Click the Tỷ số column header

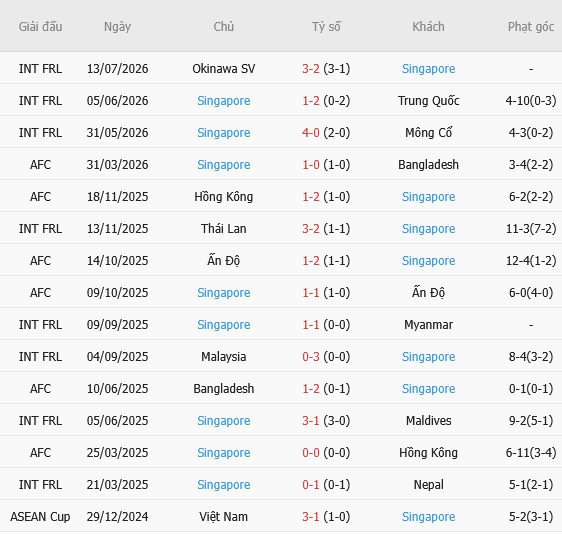326,27
